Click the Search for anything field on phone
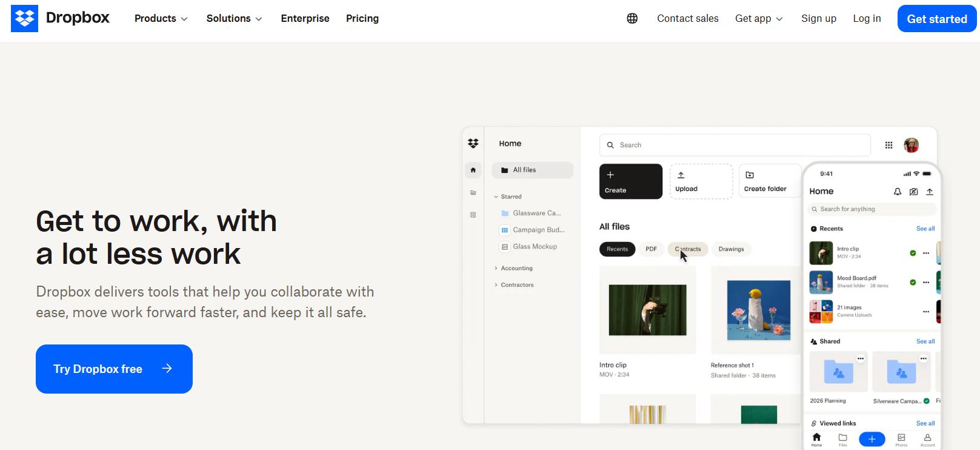The height and width of the screenshot is (450, 980). click(872, 209)
